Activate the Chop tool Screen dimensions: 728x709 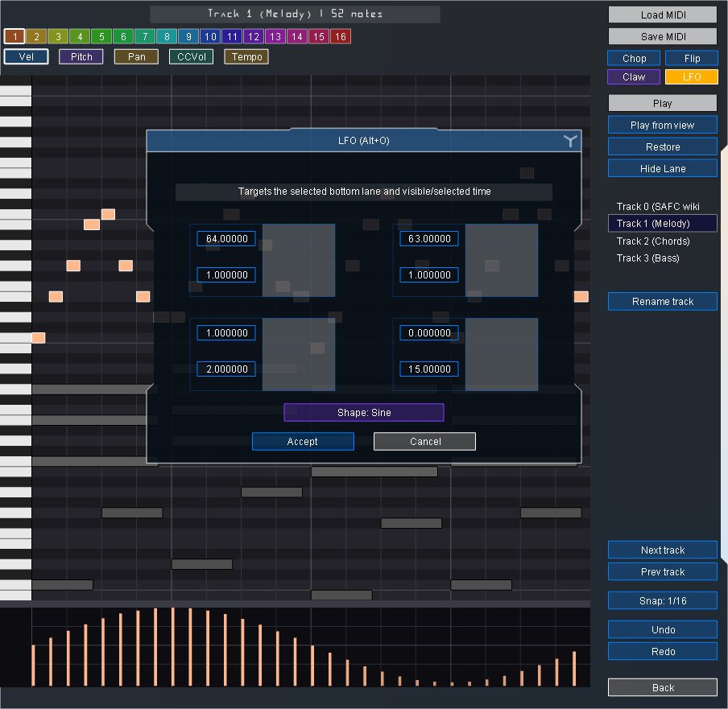tap(635, 59)
